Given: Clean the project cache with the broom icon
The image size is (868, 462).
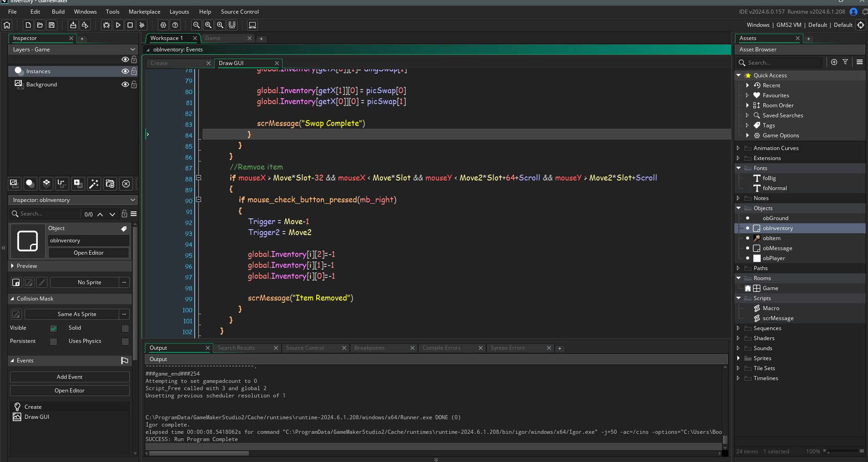Looking at the screenshot, I should tap(142, 25).
